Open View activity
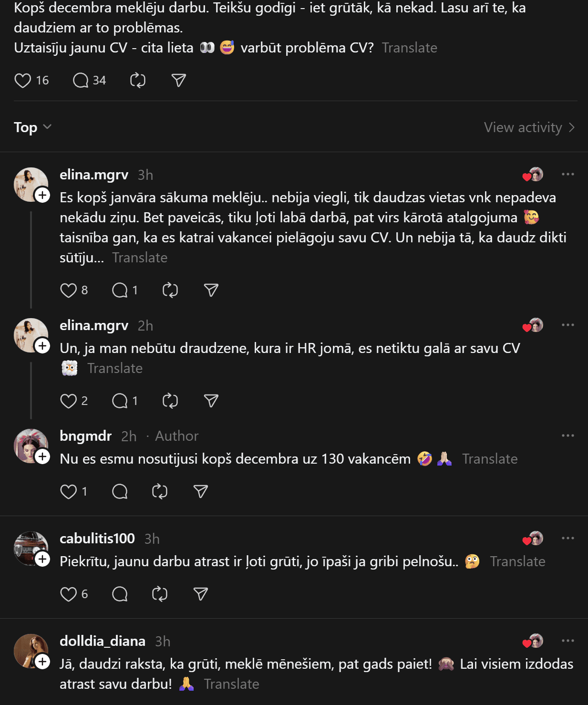588x705 pixels. 529,127
